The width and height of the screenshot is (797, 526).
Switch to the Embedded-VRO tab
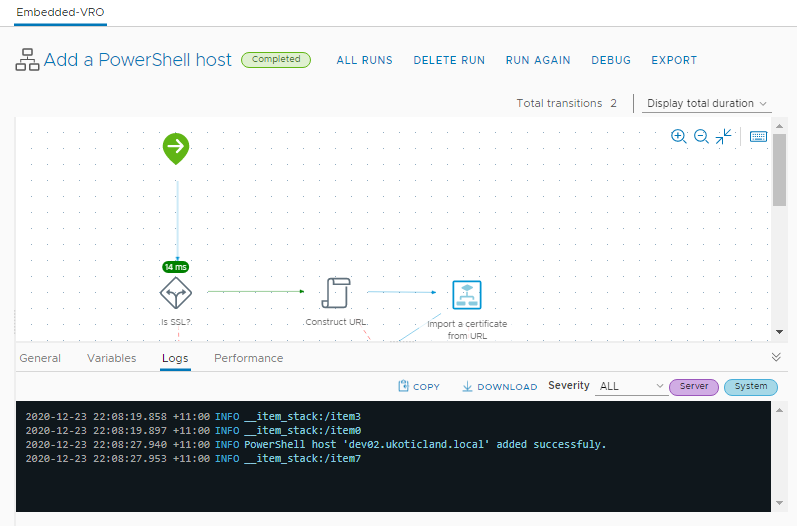pos(60,12)
